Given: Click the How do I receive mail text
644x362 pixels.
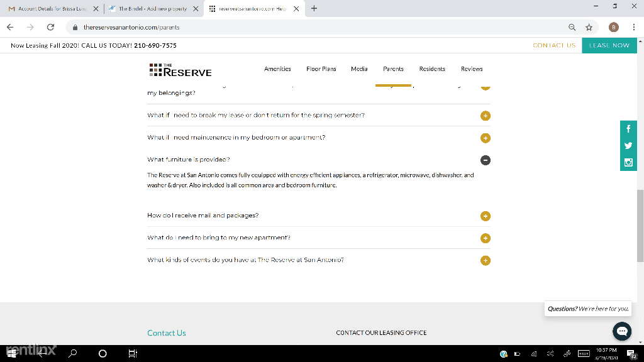Looking at the screenshot, I should (x=203, y=216).
